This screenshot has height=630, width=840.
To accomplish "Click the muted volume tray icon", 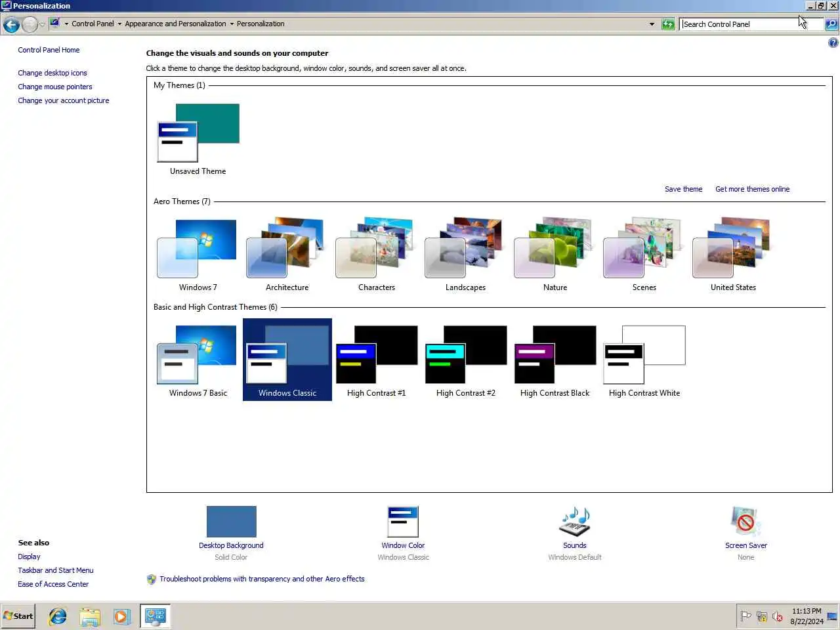I will 778,616.
